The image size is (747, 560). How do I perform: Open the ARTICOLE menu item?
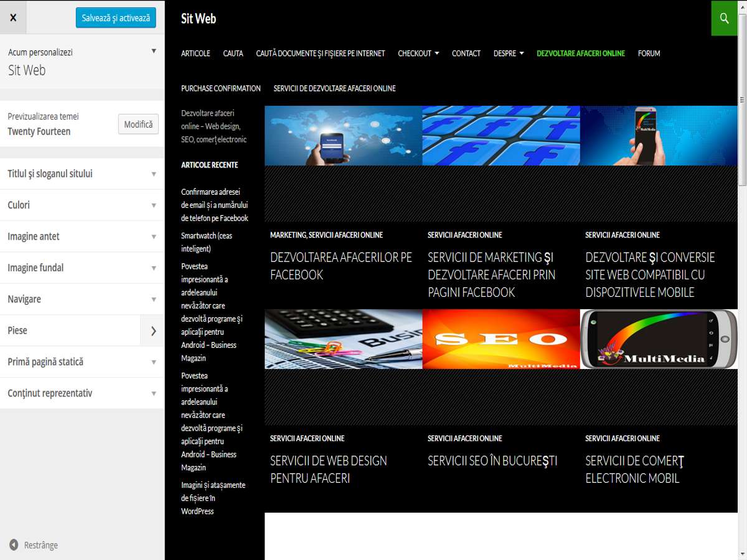pyautogui.click(x=195, y=54)
